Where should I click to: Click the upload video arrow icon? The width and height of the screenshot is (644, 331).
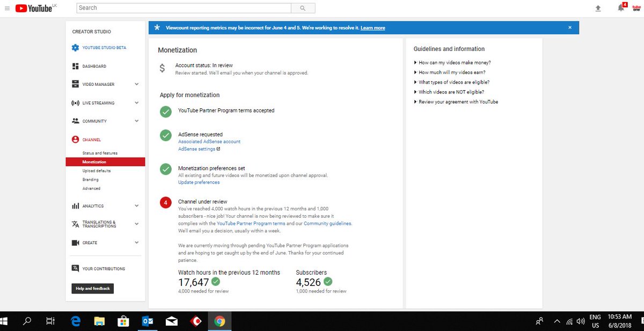pyautogui.click(x=598, y=8)
